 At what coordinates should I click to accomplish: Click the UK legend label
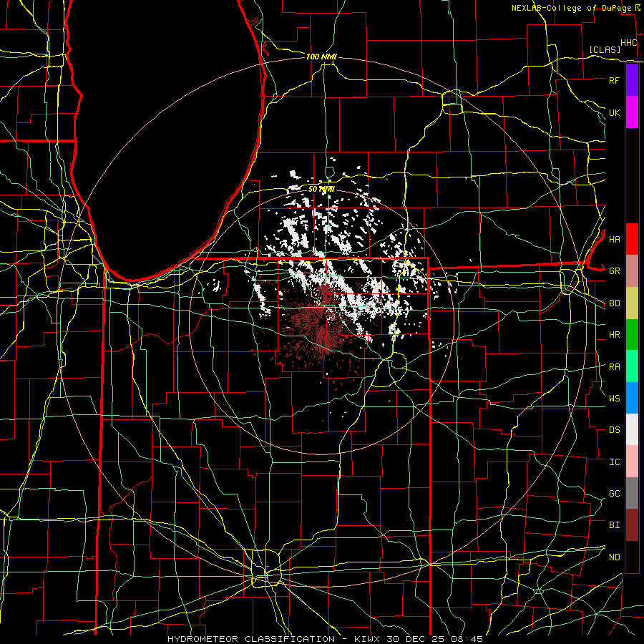click(x=614, y=112)
